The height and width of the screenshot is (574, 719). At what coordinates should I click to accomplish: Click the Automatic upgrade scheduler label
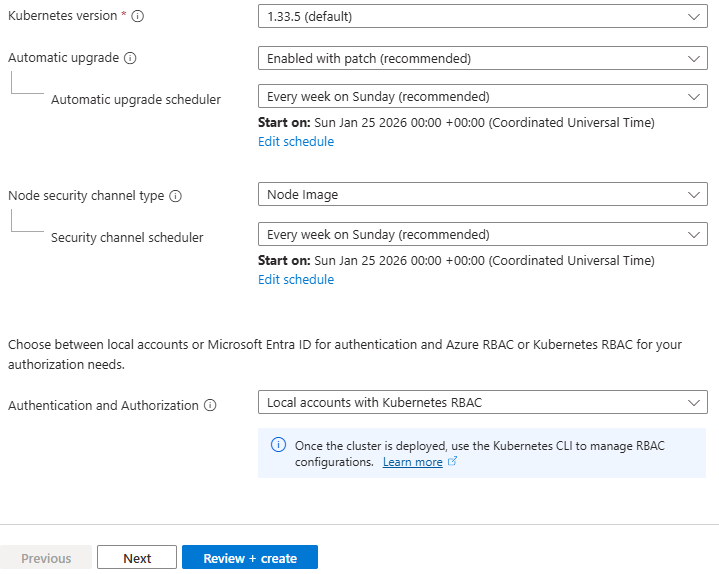(136, 99)
